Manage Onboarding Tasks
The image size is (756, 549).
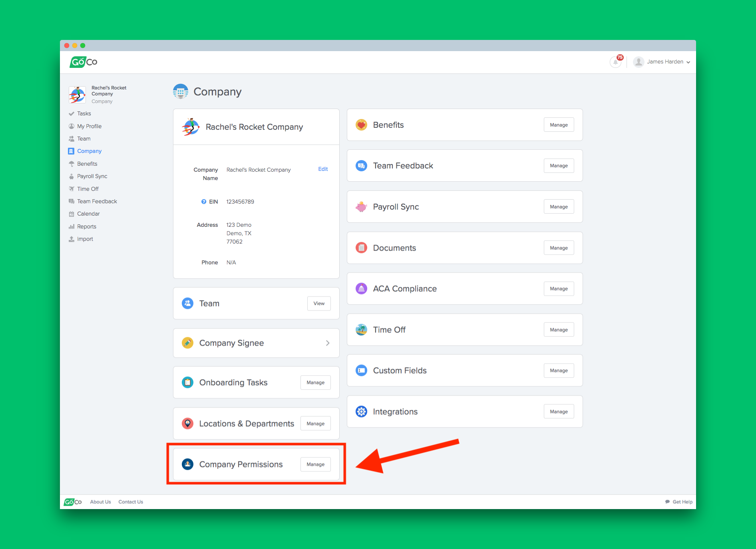tap(315, 383)
